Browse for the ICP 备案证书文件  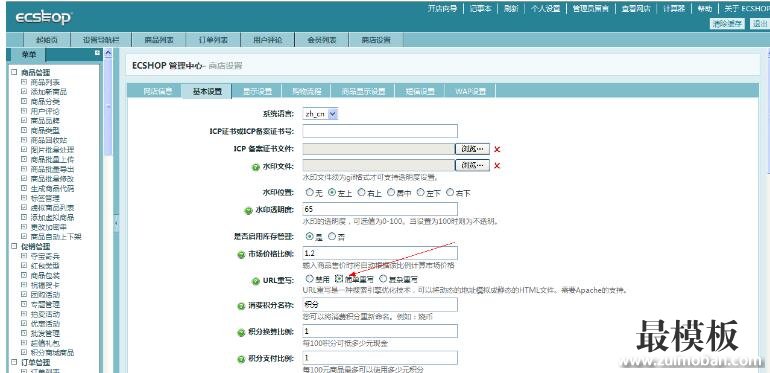click(473, 149)
